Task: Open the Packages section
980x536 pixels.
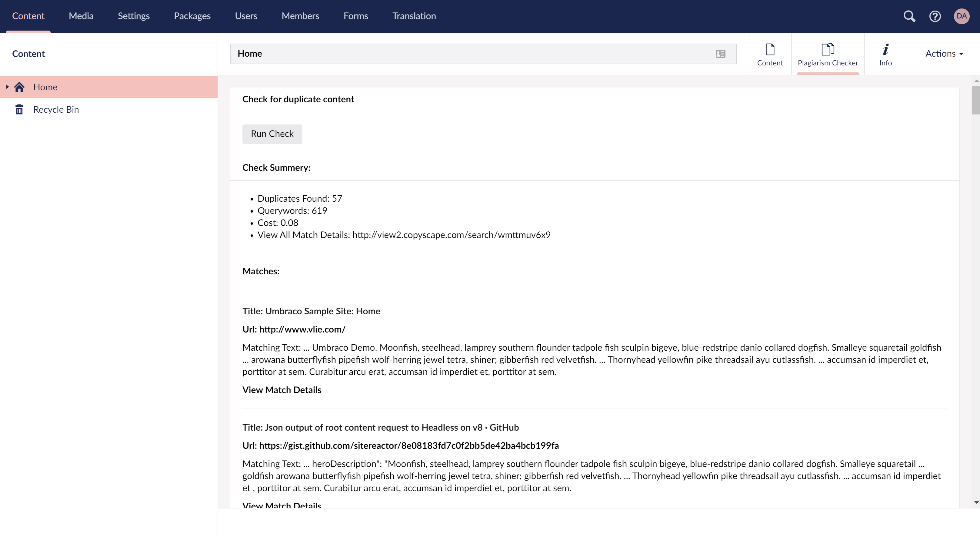Action: [192, 16]
